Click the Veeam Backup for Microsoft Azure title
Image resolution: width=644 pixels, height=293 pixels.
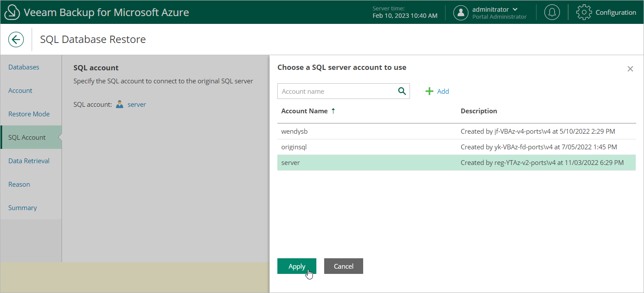point(106,12)
